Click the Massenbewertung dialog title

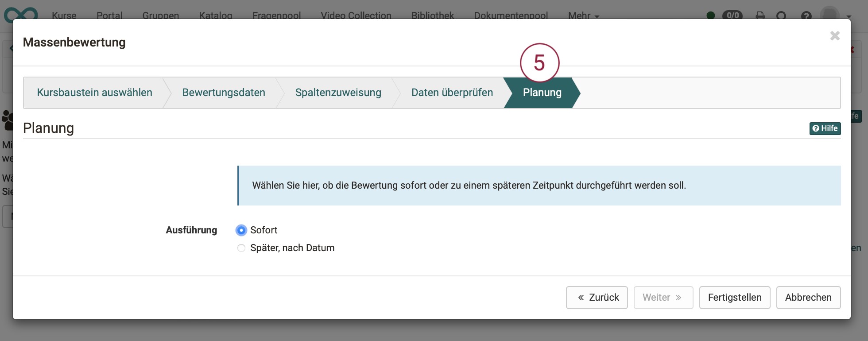74,43
